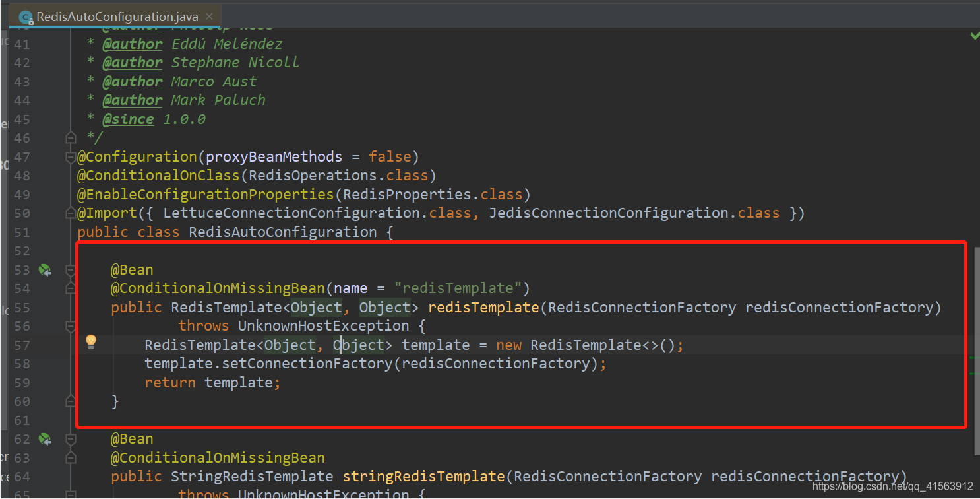Click the @ConditionalOnClass annotation on line 48
This screenshot has width=980, height=499.
(159, 176)
